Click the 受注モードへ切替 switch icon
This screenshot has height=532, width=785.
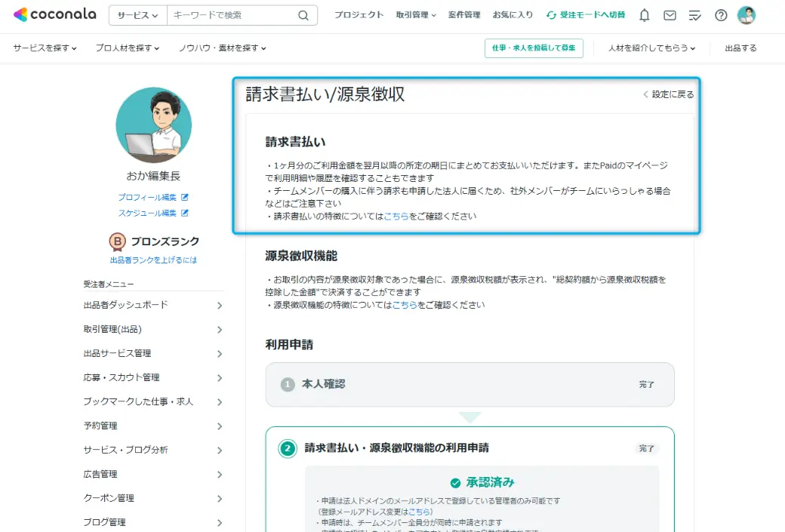[x=551, y=15]
